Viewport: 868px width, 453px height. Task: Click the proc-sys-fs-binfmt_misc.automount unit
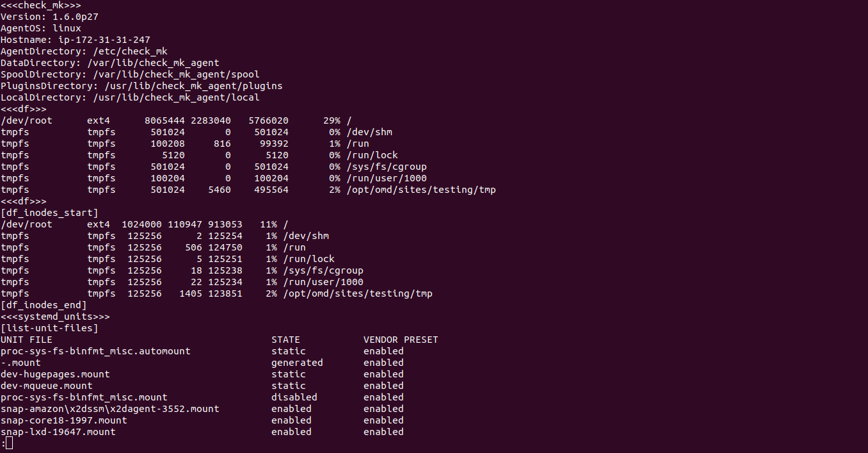coord(95,351)
